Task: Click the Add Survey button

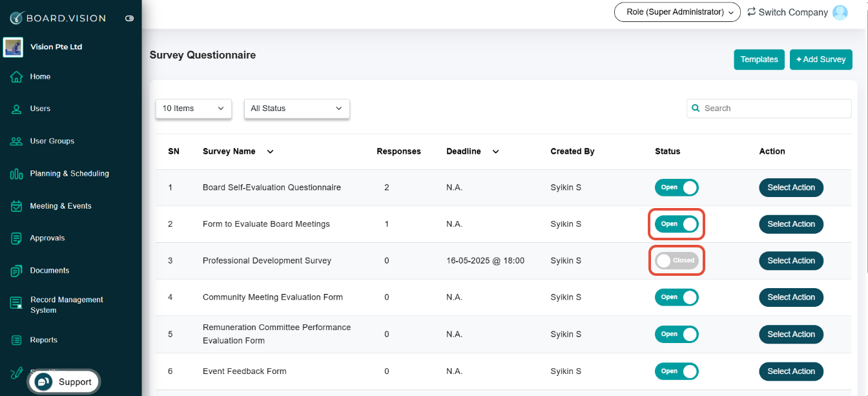Action: tap(821, 59)
